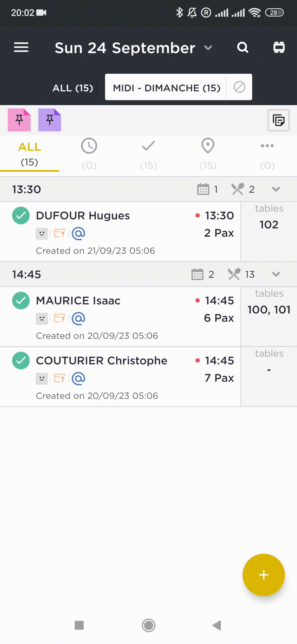Filter by confirmed checkmark tab
Image resolution: width=297 pixels, height=644 pixels.
(x=148, y=154)
